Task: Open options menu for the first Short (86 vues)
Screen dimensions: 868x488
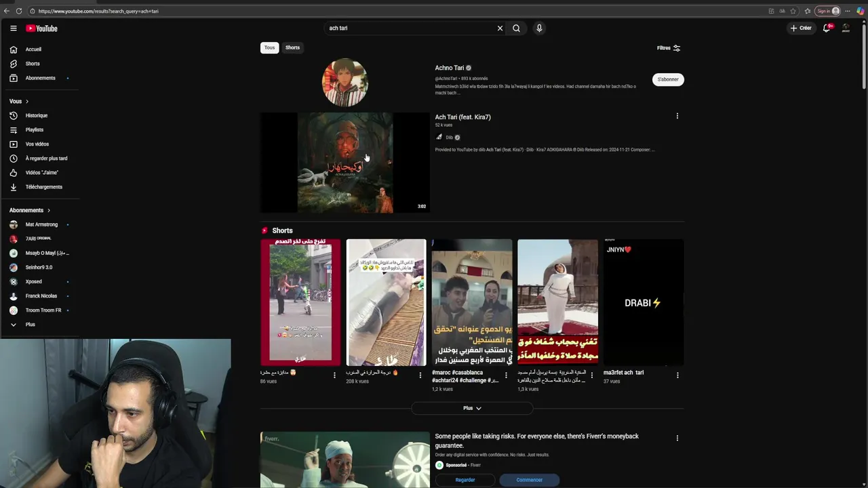Action: click(x=334, y=375)
